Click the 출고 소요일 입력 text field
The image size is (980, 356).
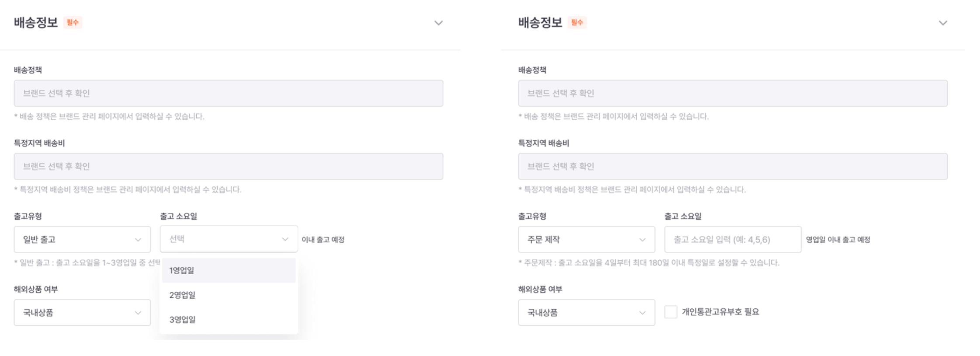point(733,239)
